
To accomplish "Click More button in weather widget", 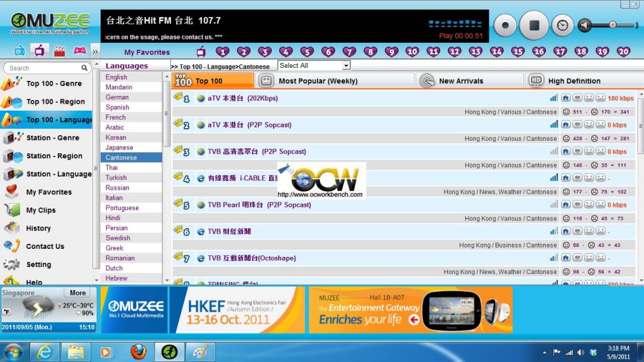I will tap(77, 293).
